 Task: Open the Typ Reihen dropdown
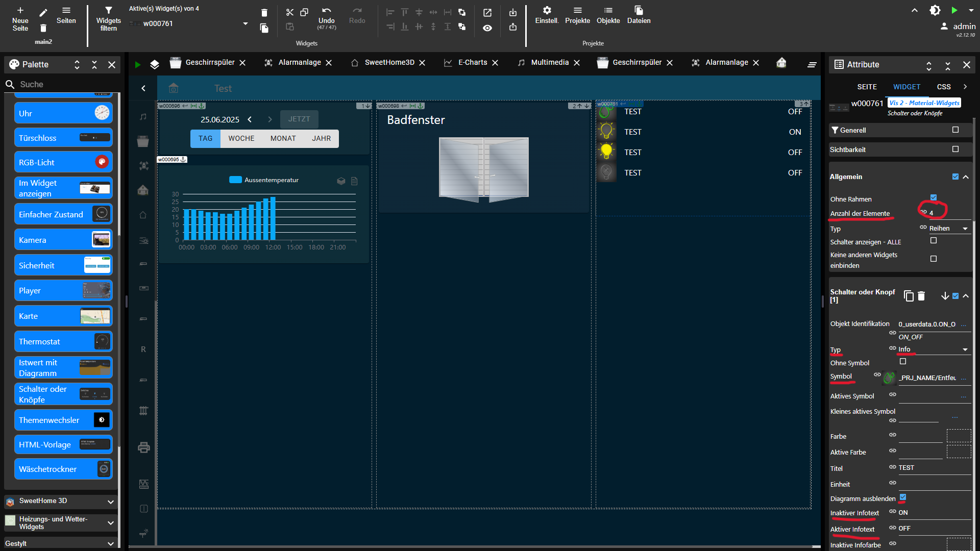point(948,229)
